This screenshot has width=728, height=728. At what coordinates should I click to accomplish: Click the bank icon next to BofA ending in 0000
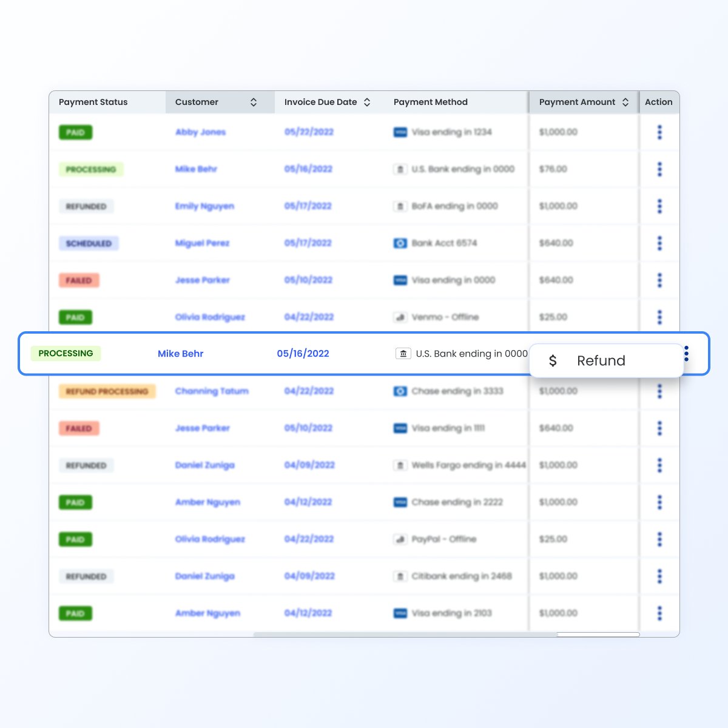[400, 206]
